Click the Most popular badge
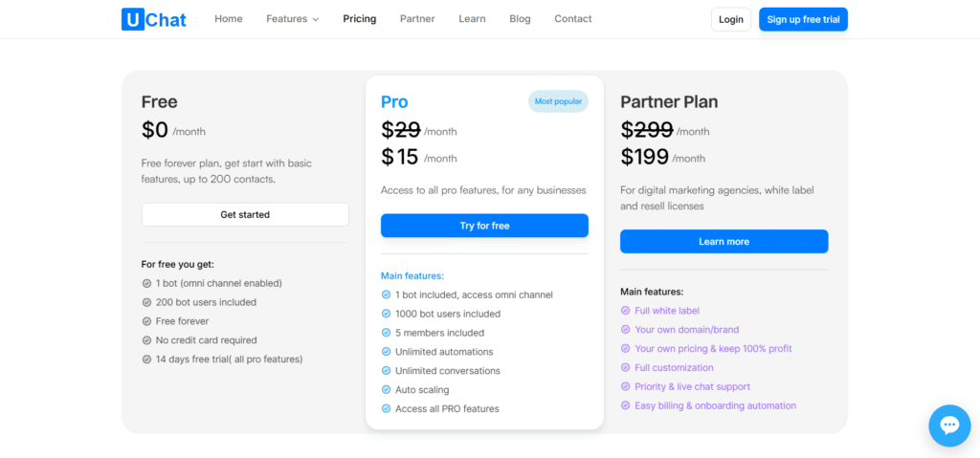Viewport: 980px width, 458px height. pos(558,101)
